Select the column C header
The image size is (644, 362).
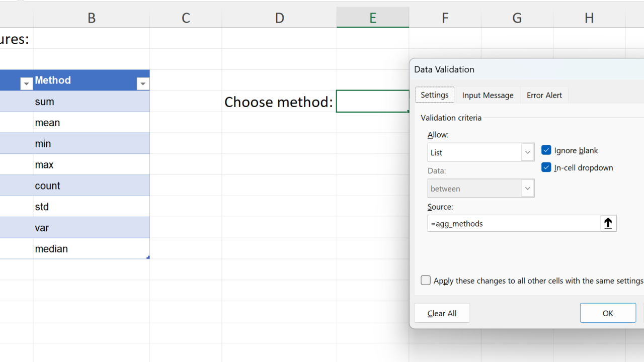tap(186, 18)
